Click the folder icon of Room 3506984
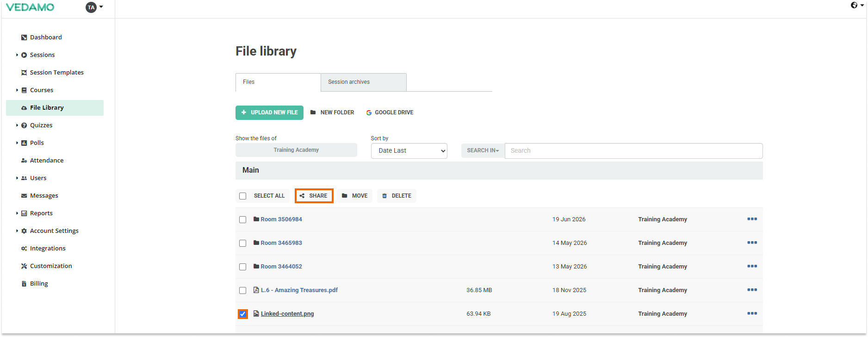 256,219
